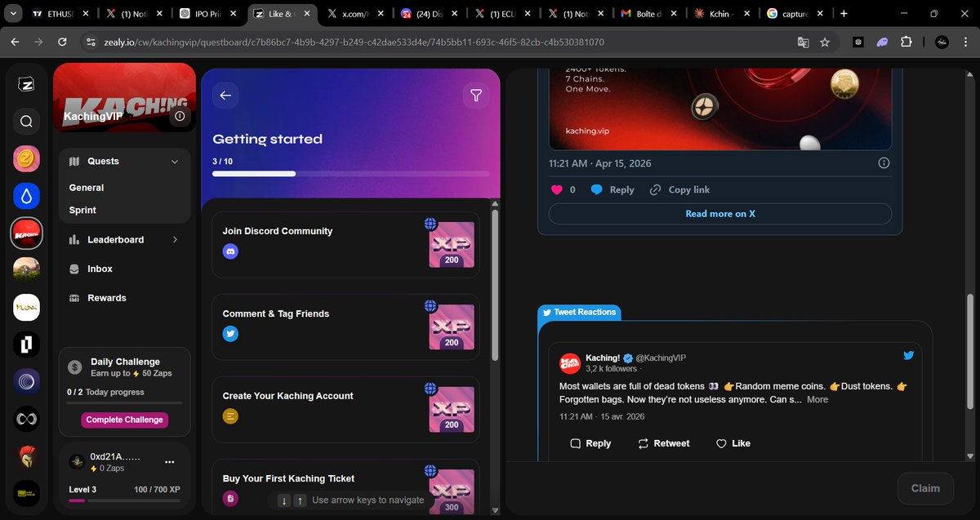Open Chrome three-dot menu
Viewport: 980px width, 520px height.
[x=965, y=42]
